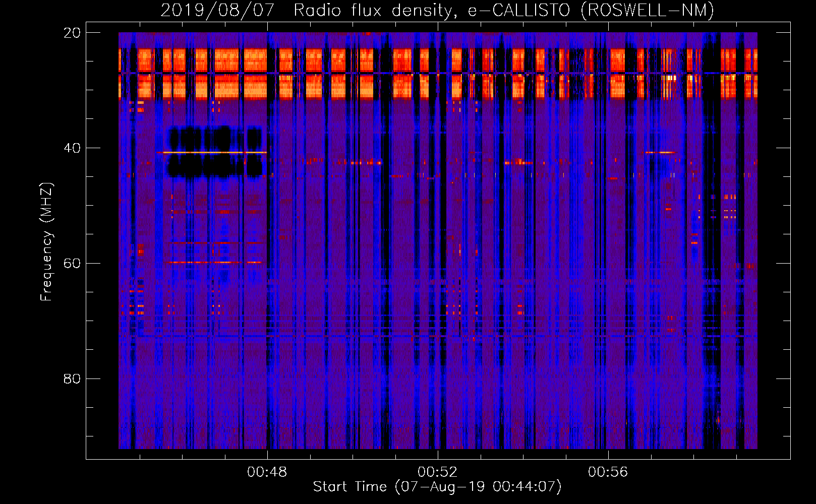816x504 pixels.
Task: Click the Frequency (MHZ) axis title
Action: click(x=46, y=242)
